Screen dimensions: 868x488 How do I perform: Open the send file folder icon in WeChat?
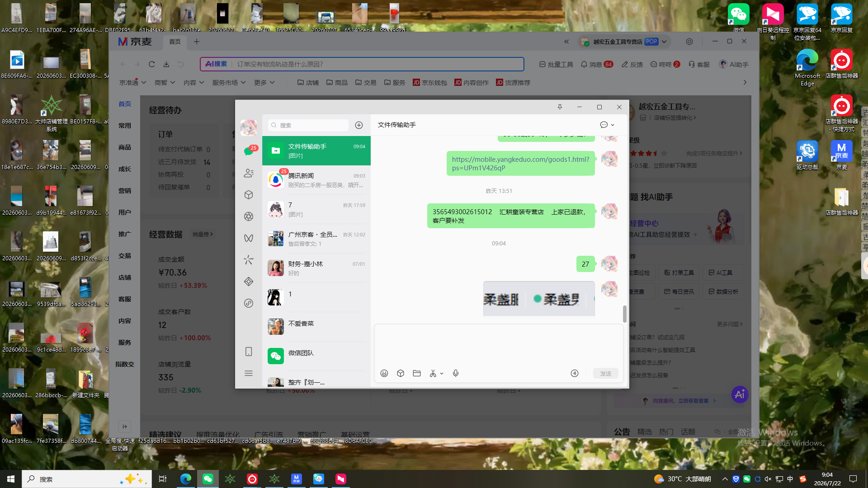pyautogui.click(x=417, y=373)
